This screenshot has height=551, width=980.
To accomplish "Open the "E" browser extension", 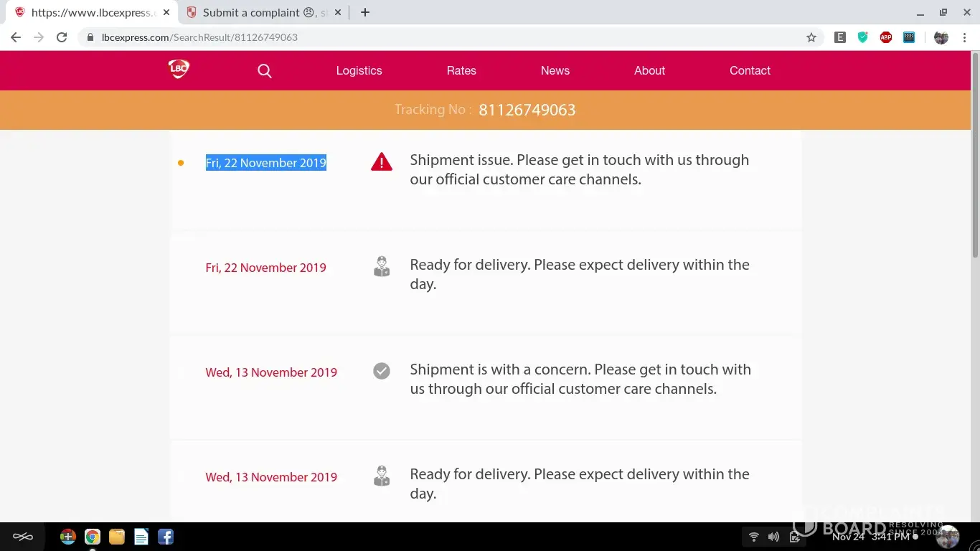I will click(840, 37).
